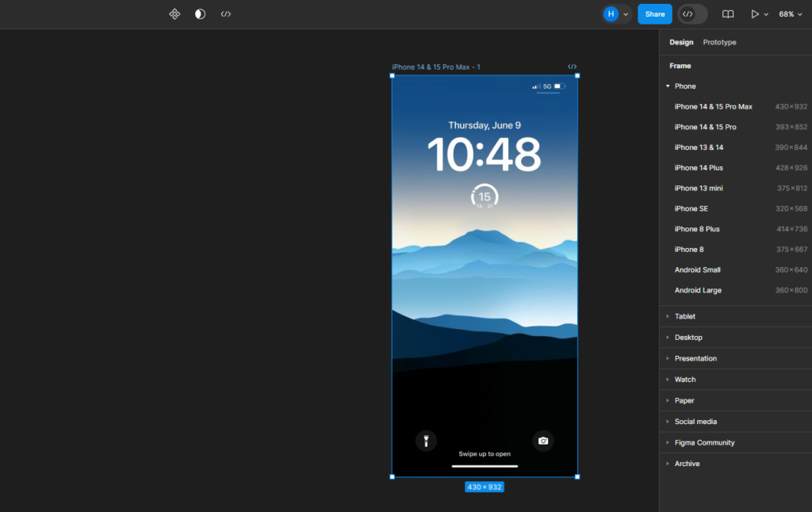Click the 430 × 932 size label
This screenshot has width=812, height=512.
tap(485, 487)
